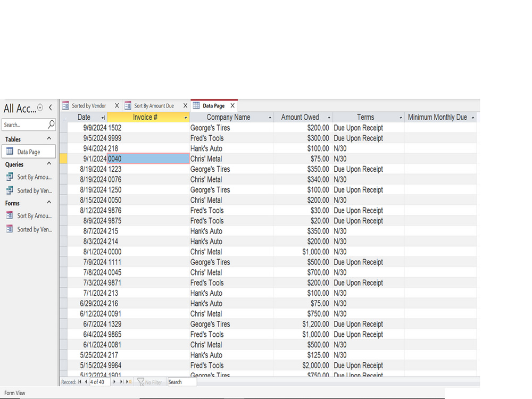This screenshot has width=532, height=399.
Task: Click the 8/1/2024 date cell
Action: tap(87, 252)
